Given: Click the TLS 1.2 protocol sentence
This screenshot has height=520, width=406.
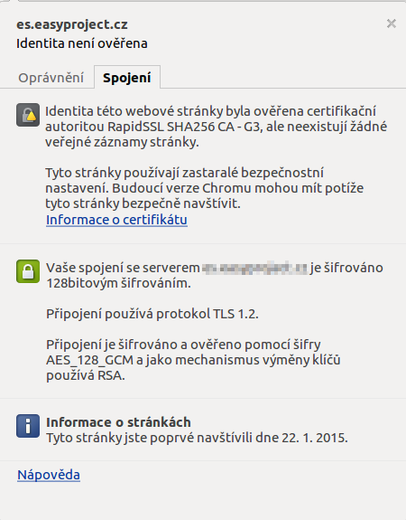Looking at the screenshot, I should tap(152, 314).
